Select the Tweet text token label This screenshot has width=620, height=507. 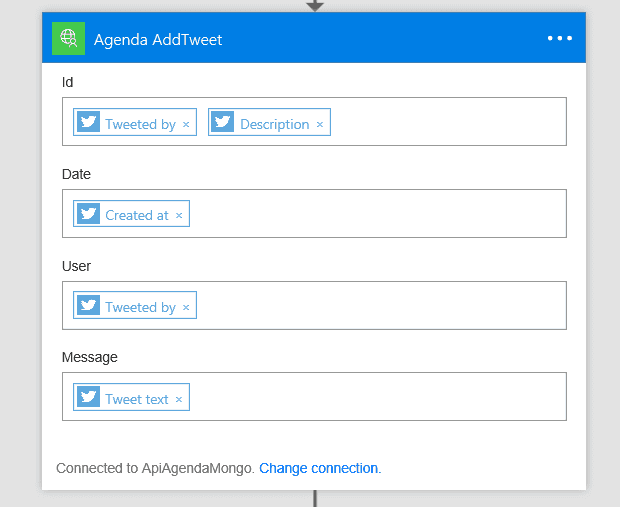pyautogui.click(x=137, y=399)
